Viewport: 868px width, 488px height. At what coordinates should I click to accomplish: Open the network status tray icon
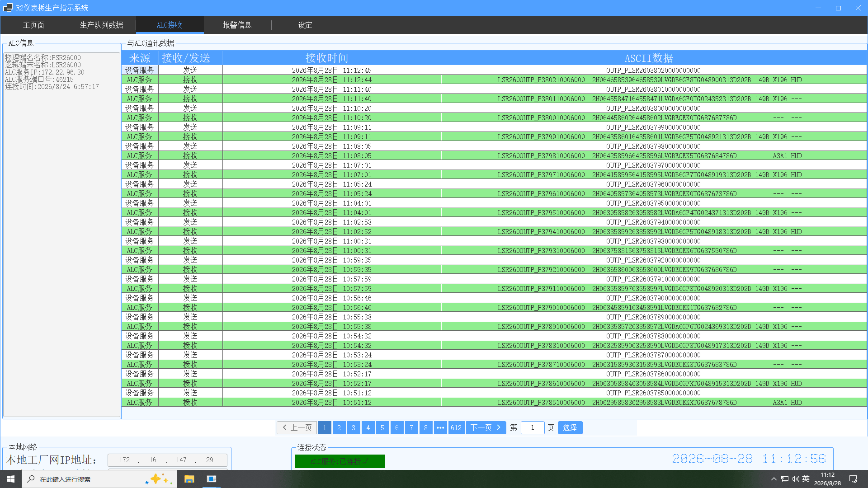pos(785,479)
